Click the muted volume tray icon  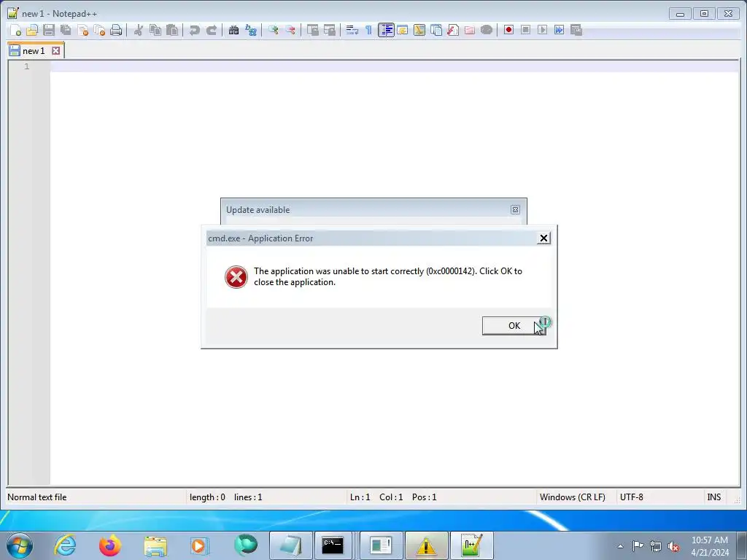(673, 546)
